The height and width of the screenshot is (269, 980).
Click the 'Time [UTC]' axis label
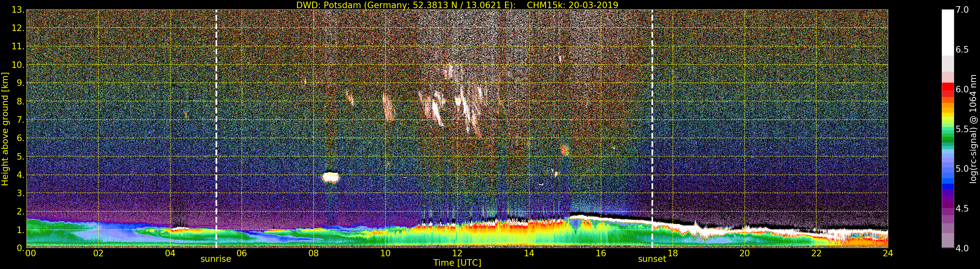pos(457,262)
